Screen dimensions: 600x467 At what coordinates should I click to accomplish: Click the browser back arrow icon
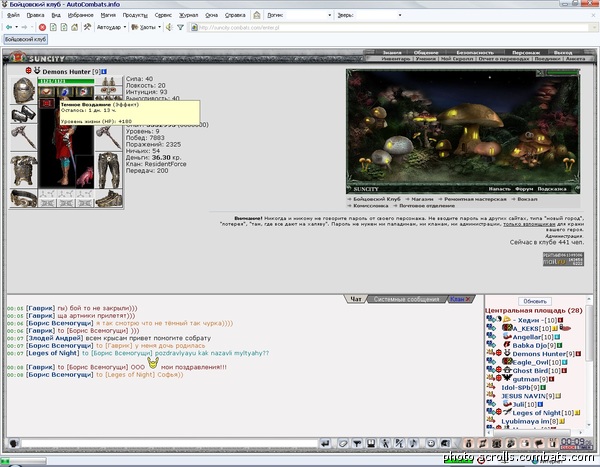[x=9, y=27]
